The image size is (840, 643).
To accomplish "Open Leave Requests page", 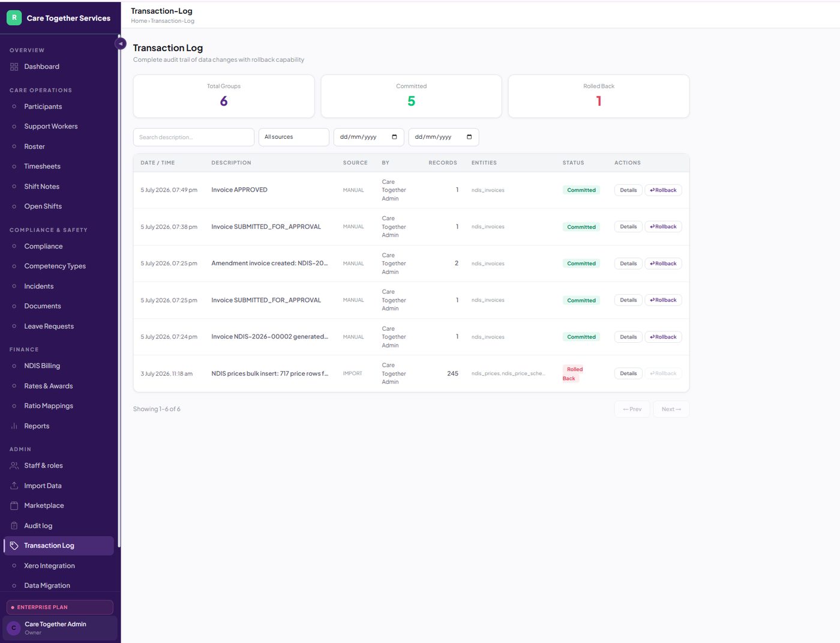I will 58,327.
